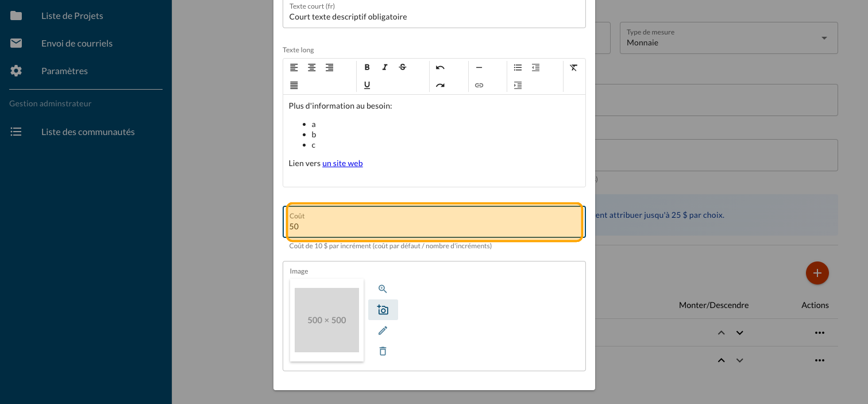868x404 pixels.
Task: Toggle strikethrough formatting
Action: tap(403, 67)
